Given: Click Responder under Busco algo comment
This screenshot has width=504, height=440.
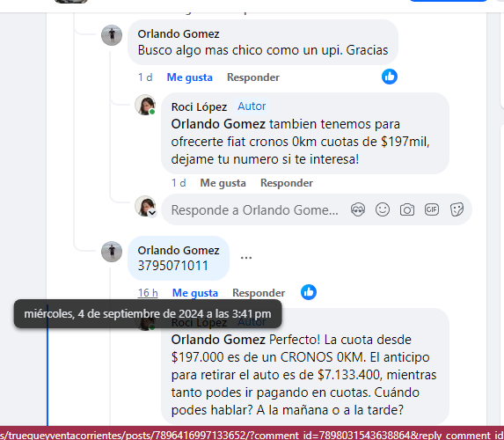Looking at the screenshot, I should click(x=253, y=77).
